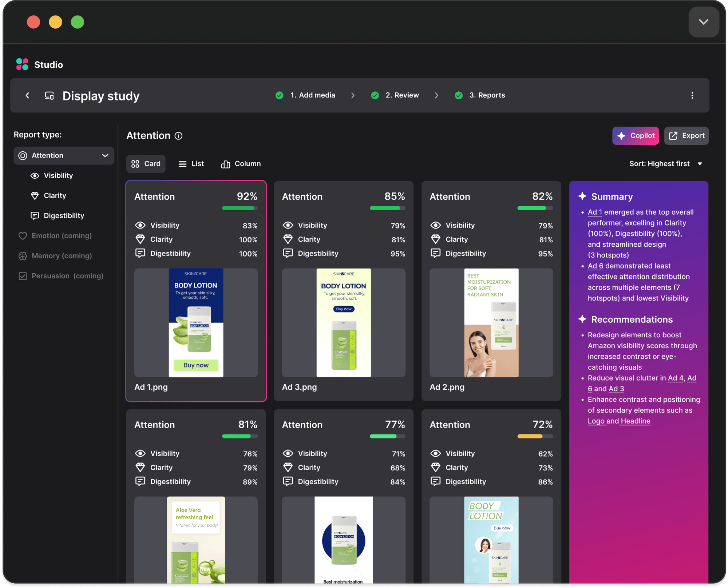The width and height of the screenshot is (728, 588).
Task: Switch to List view
Action: click(191, 164)
